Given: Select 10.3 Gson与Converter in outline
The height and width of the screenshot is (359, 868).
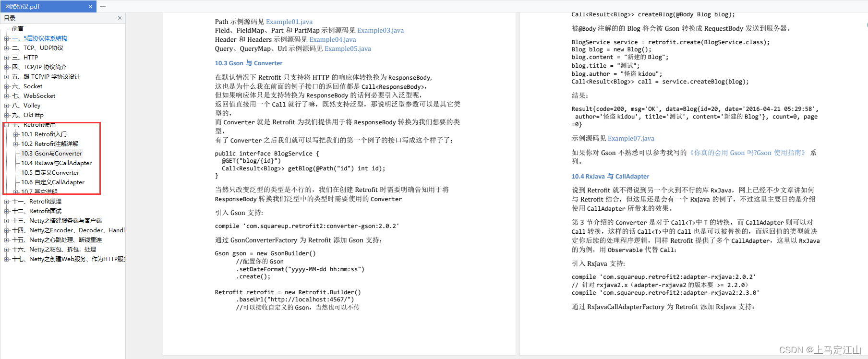Looking at the screenshot, I should (52, 154).
